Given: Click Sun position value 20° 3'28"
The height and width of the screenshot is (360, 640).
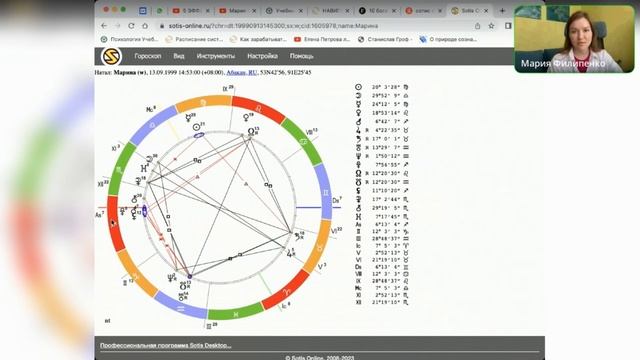Looking at the screenshot, I should pos(386,87).
